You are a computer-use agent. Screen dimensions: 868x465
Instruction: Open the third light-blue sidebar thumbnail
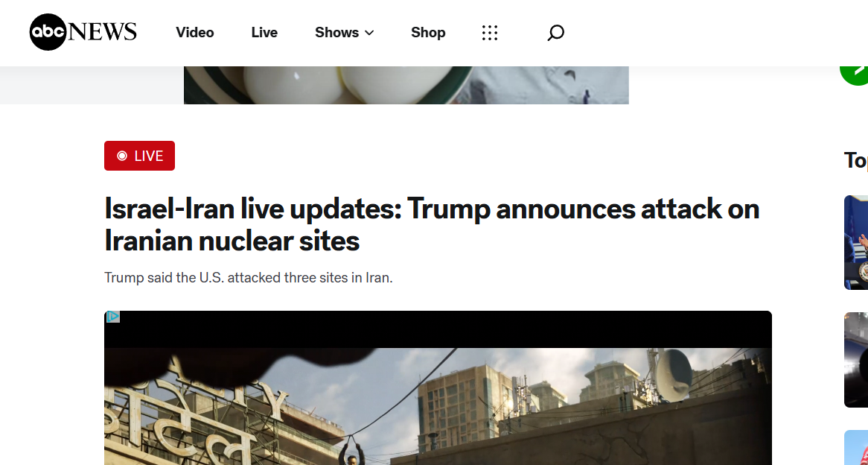(856, 447)
